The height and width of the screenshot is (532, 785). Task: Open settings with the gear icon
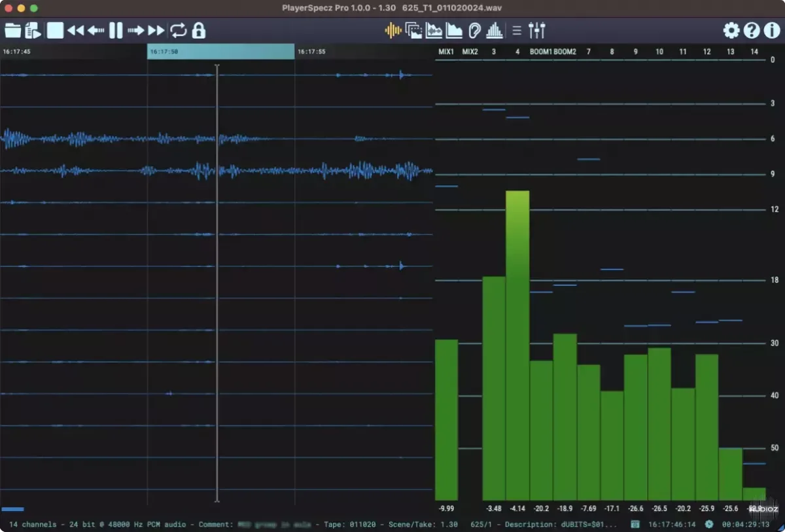pos(731,30)
